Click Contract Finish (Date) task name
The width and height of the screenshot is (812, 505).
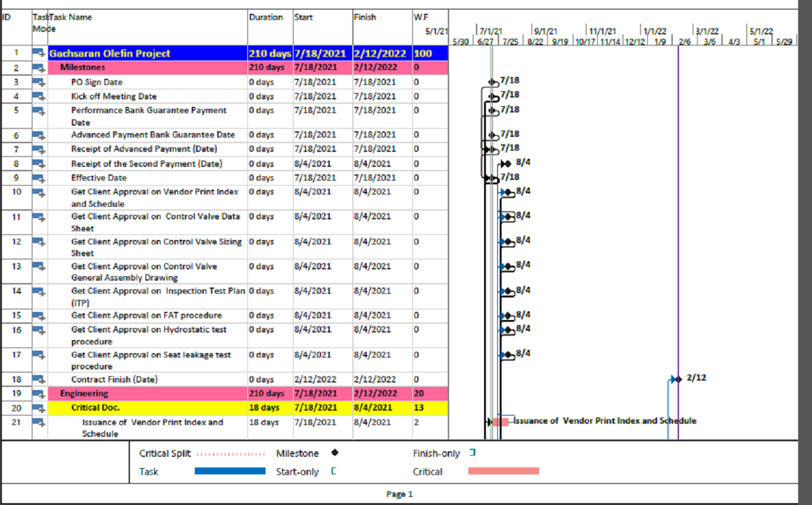click(x=114, y=379)
